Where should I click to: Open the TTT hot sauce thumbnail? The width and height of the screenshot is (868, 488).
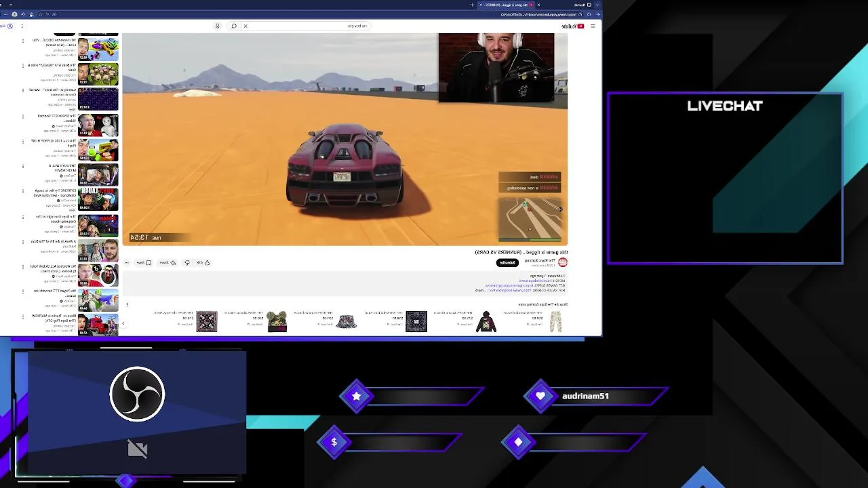point(98,300)
